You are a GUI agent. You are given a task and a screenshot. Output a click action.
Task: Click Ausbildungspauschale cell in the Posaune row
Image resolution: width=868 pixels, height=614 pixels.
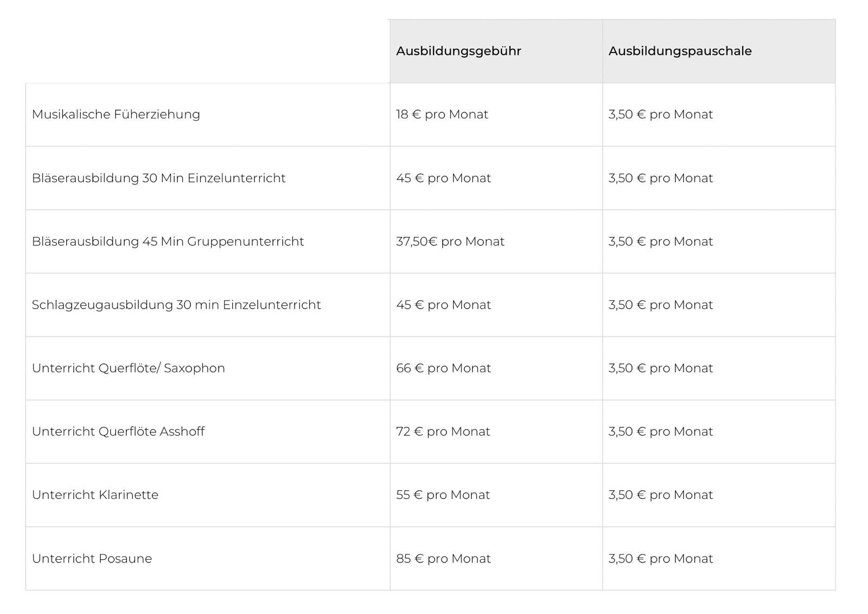click(x=719, y=559)
